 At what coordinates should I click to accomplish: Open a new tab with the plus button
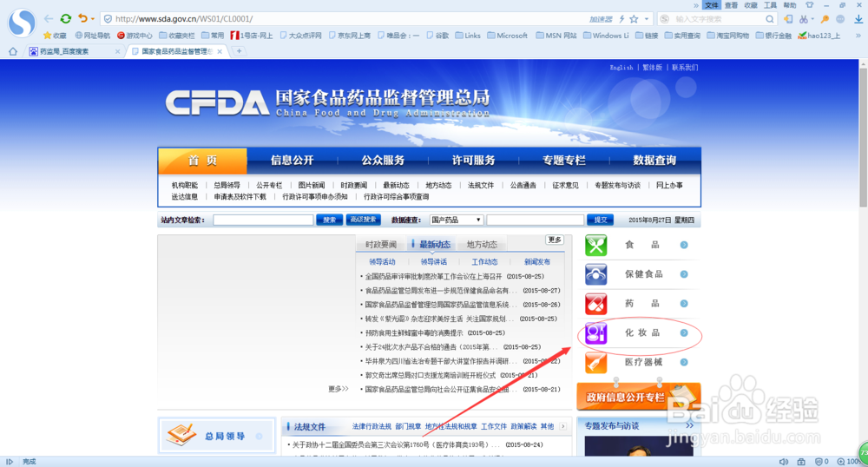click(240, 51)
